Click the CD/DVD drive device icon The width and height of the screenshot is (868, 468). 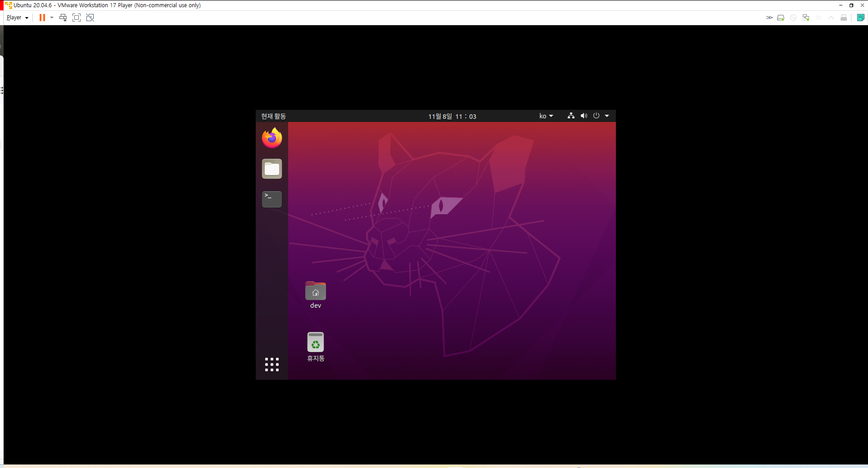(x=793, y=18)
